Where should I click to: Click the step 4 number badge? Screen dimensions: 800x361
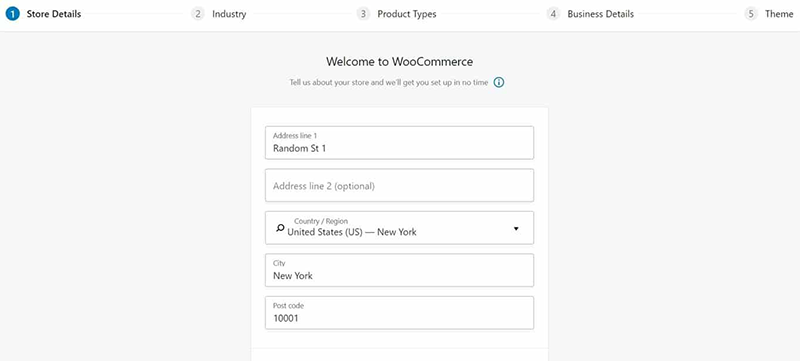pos(553,14)
